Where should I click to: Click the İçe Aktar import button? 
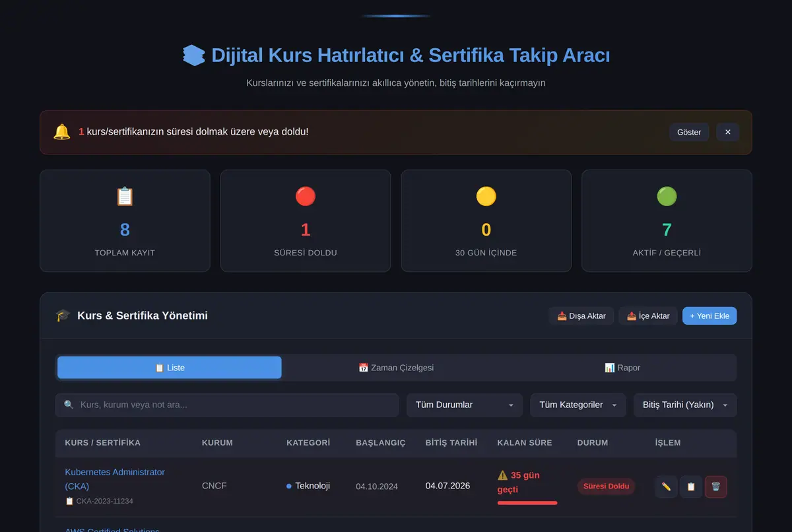(x=648, y=316)
